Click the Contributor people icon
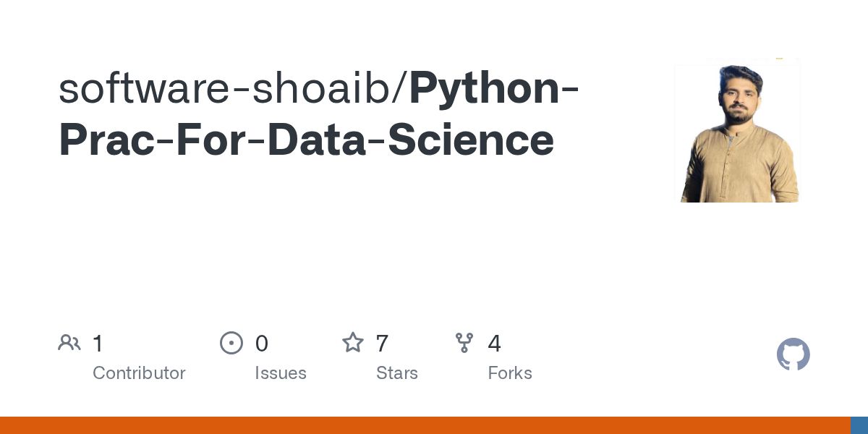Screen dimensions: 868x434 (x=69, y=343)
